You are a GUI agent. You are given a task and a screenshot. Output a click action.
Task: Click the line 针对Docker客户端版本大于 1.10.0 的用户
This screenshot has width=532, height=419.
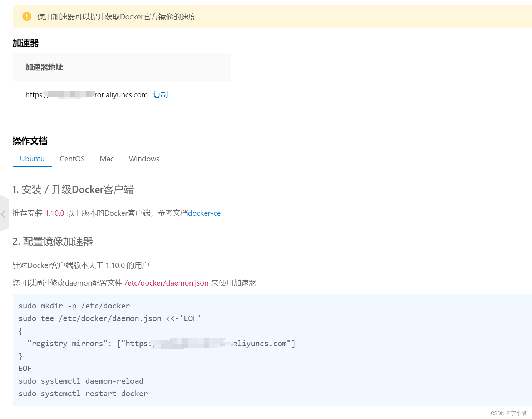point(81,265)
